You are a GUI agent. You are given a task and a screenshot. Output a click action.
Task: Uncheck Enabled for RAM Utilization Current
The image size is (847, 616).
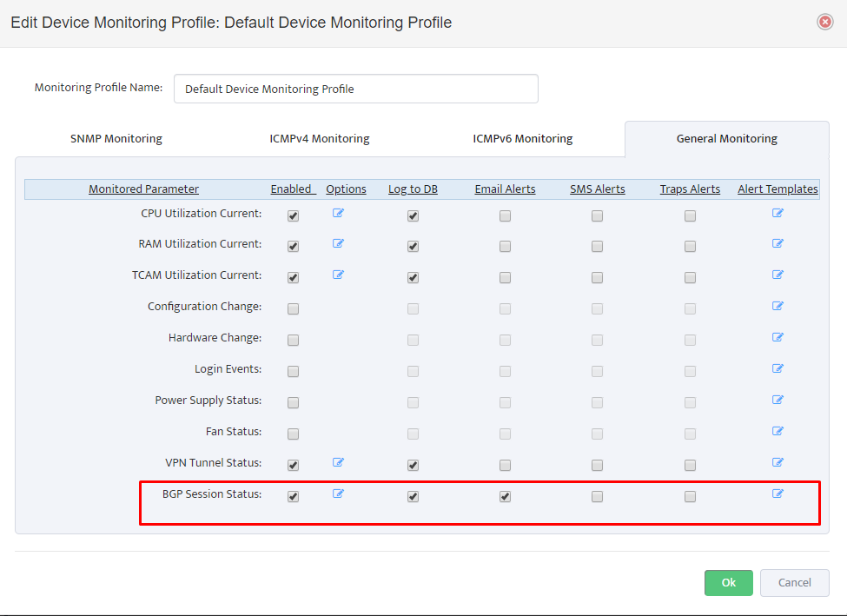point(294,247)
